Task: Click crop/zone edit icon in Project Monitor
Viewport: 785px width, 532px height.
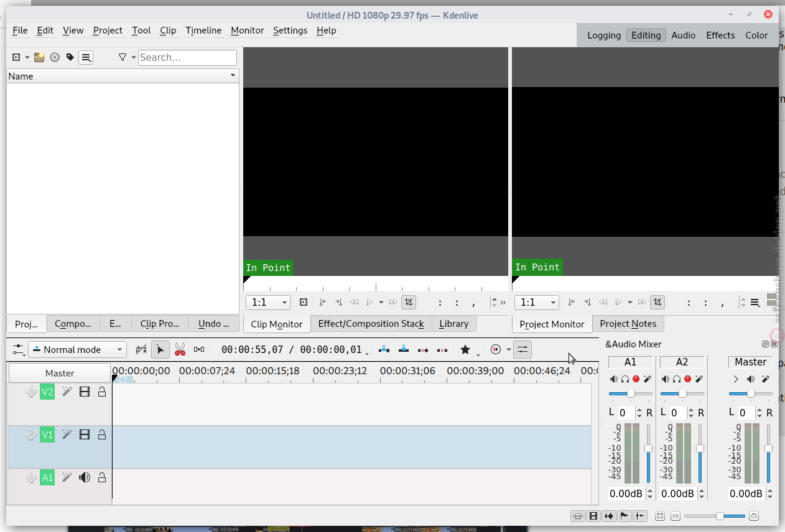Action: tap(657, 302)
